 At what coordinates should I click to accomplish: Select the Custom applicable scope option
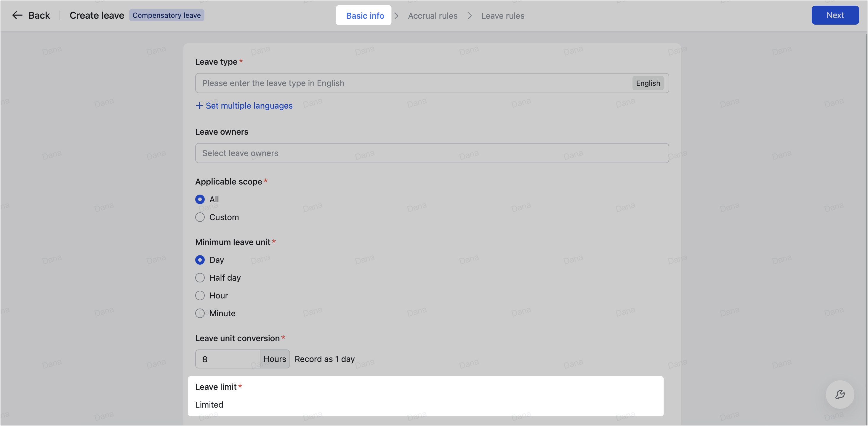200,217
